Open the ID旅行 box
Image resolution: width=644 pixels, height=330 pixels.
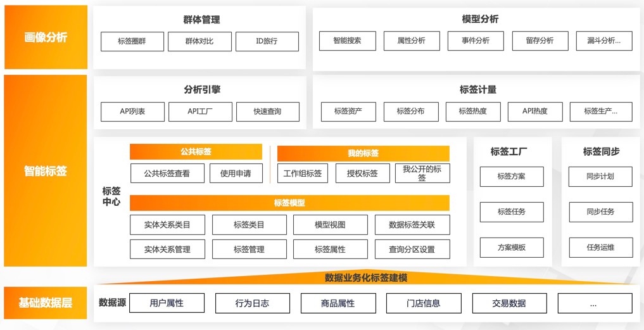point(267,42)
